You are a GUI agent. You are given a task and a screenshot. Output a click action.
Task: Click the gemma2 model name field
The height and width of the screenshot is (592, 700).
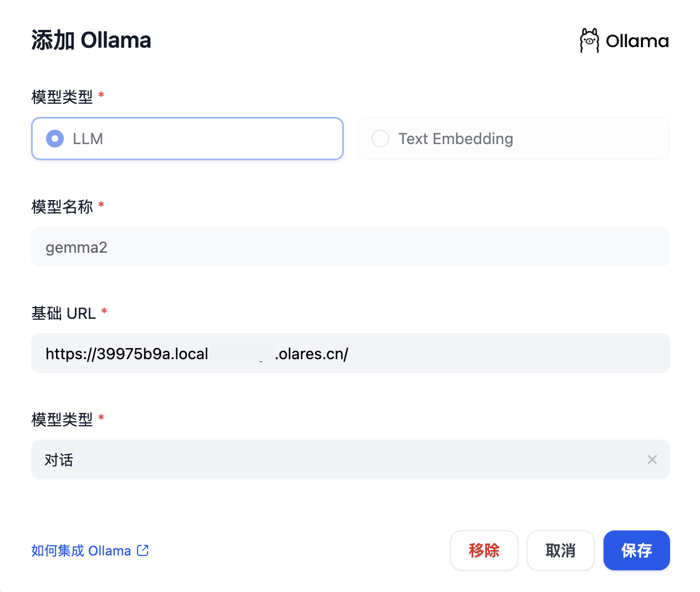(350, 247)
